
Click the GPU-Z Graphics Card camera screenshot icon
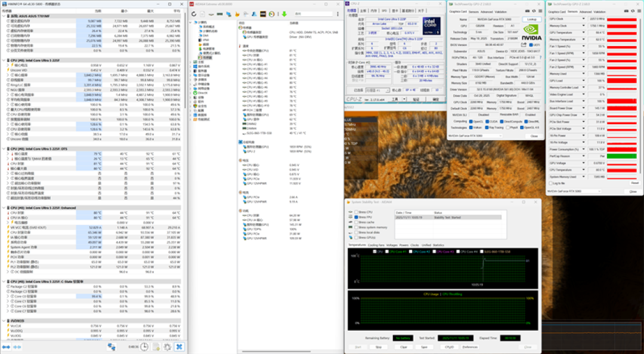click(x=527, y=11)
